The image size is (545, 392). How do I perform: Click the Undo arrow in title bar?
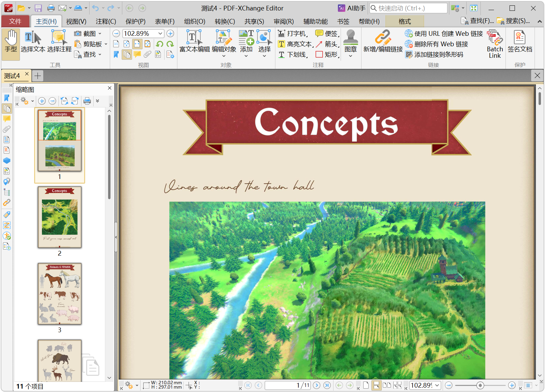click(x=96, y=8)
